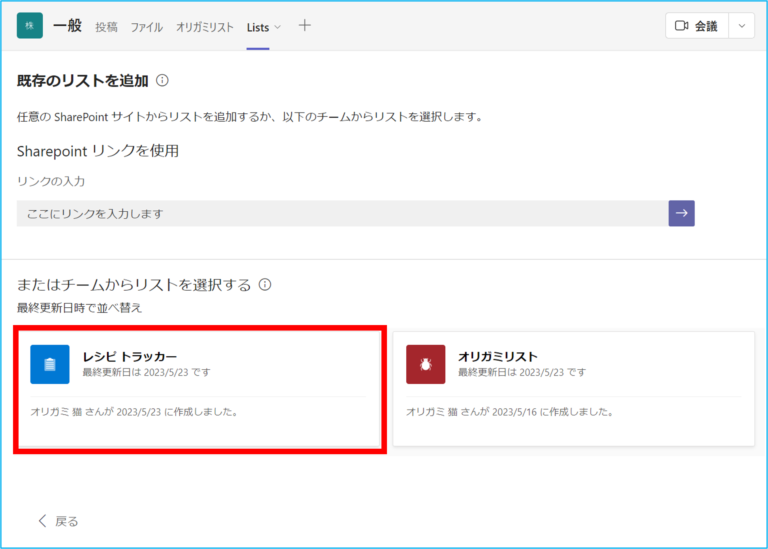Open the ファイル tab
This screenshot has width=768, height=549.
146,27
